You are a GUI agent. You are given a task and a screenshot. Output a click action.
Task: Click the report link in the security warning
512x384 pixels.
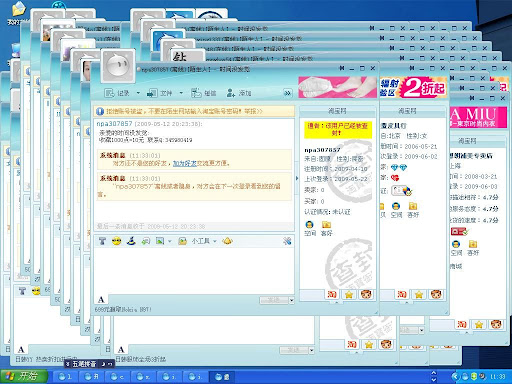(x=254, y=111)
